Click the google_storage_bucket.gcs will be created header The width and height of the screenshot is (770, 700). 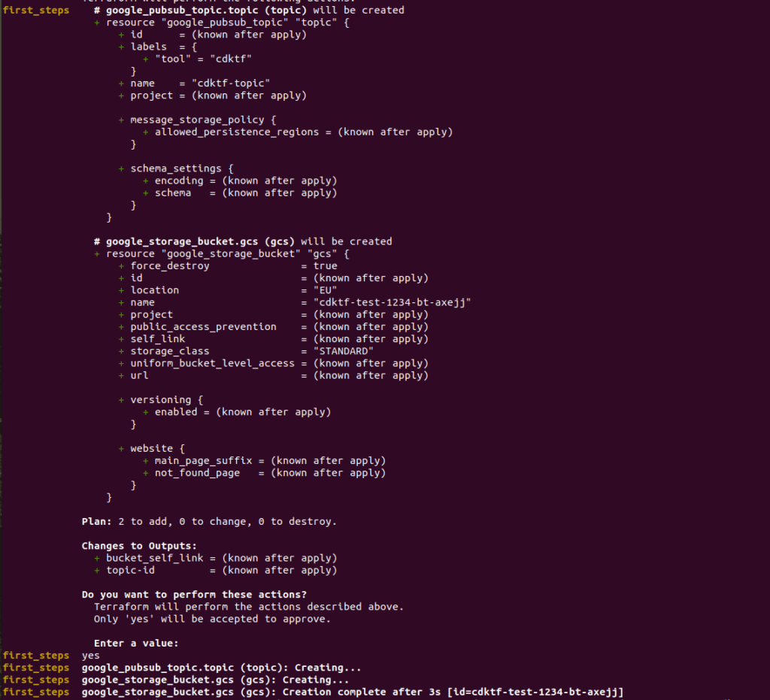point(243,241)
